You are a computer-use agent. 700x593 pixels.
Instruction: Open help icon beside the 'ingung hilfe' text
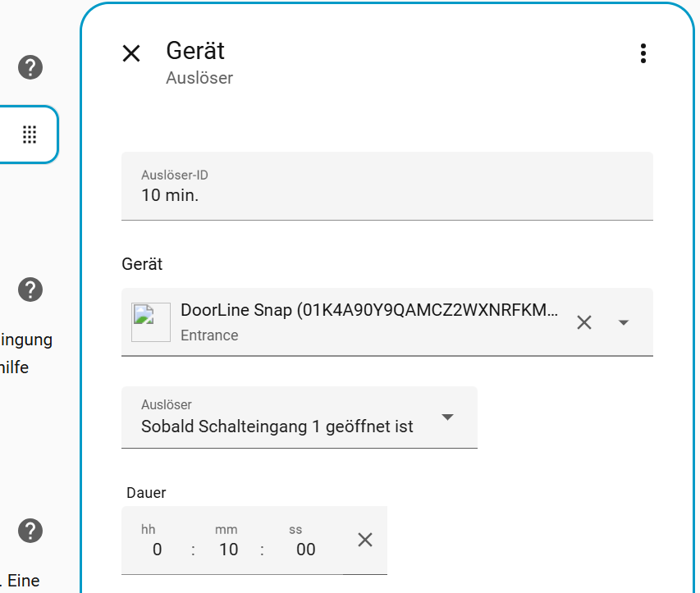30,290
